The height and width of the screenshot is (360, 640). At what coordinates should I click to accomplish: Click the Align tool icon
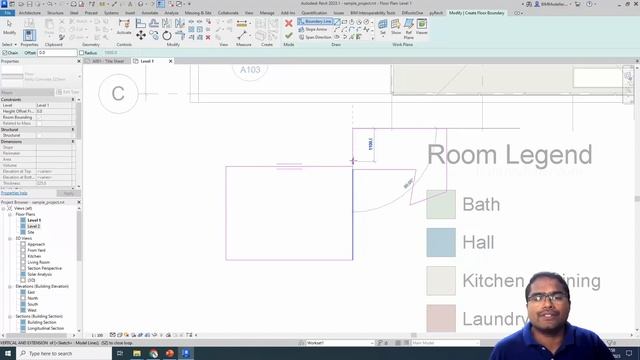(140, 23)
